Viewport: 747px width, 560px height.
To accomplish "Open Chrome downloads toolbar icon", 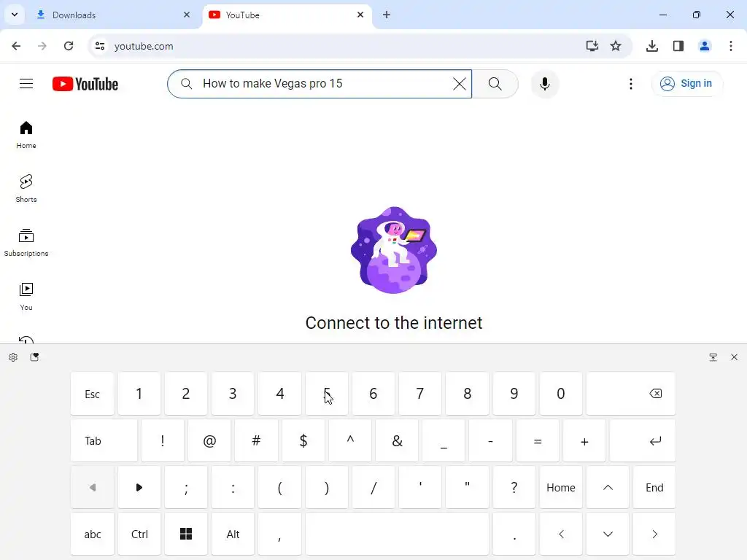I will (651, 46).
